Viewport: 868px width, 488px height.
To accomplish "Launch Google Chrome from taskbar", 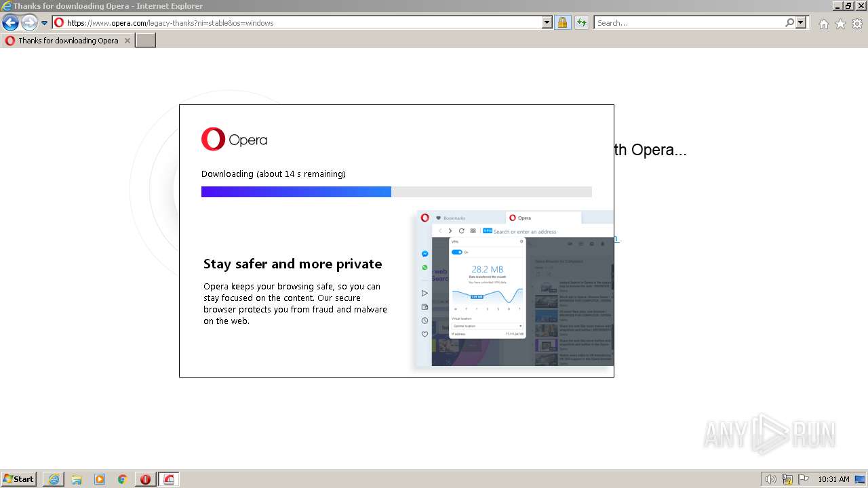I will [x=123, y=479].
